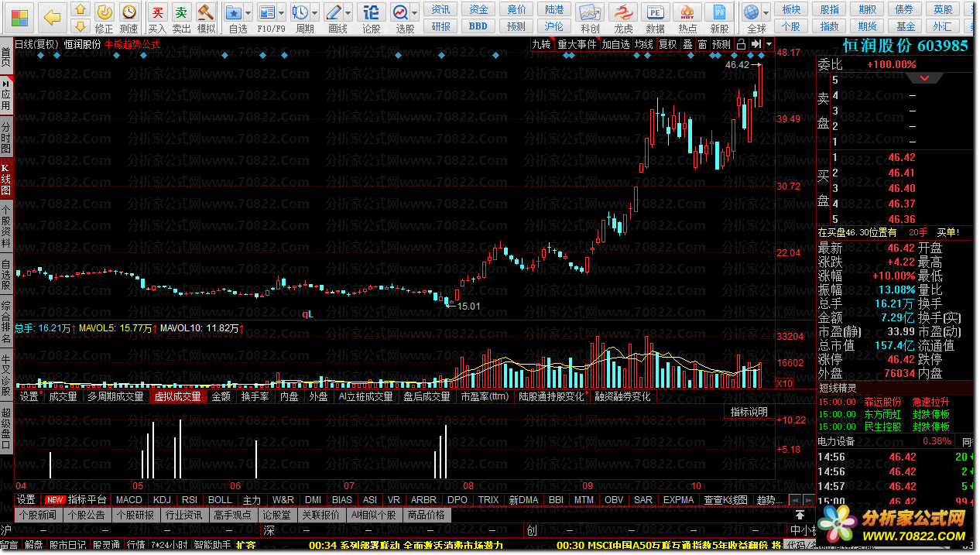This screenshot has height=555, width=980.
Task: Click the 46.42 high price marker on chart
Action: [737, 66]
